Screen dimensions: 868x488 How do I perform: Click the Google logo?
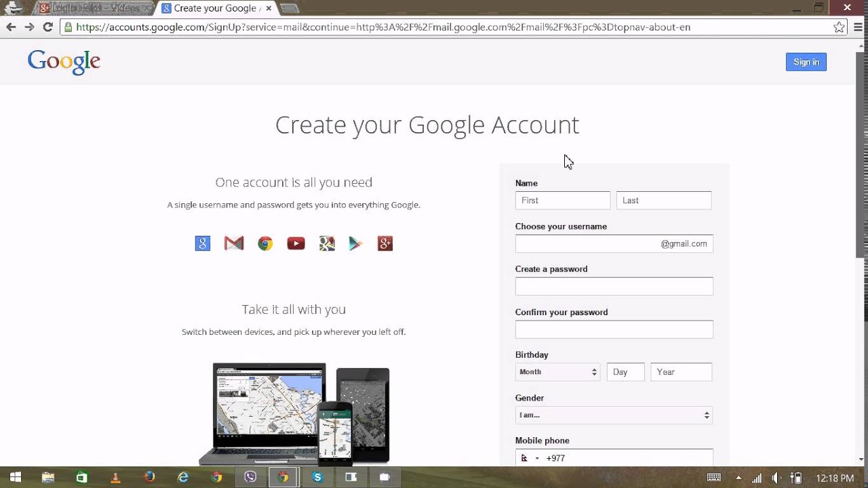coord(64,62)
